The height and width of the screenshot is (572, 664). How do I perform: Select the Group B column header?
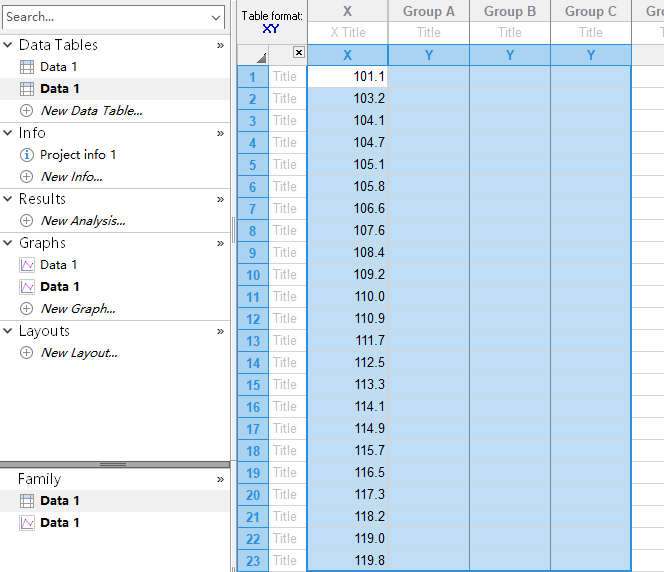coord(510,11)
